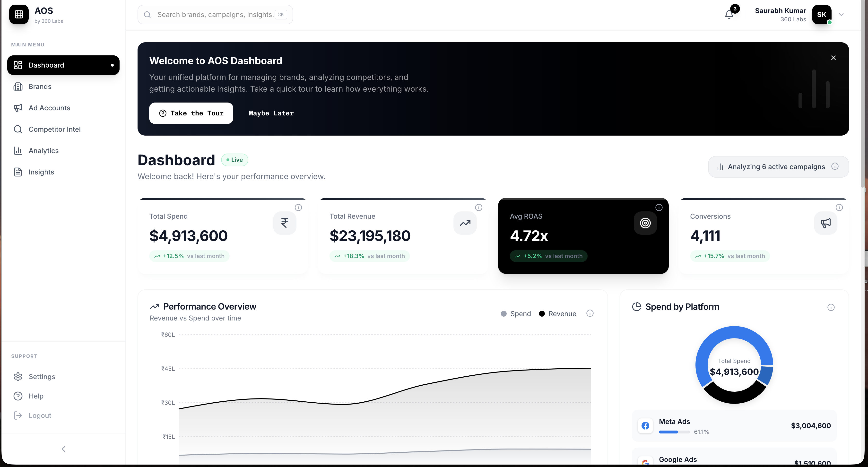Open the notifications bell

pos(729,15)
